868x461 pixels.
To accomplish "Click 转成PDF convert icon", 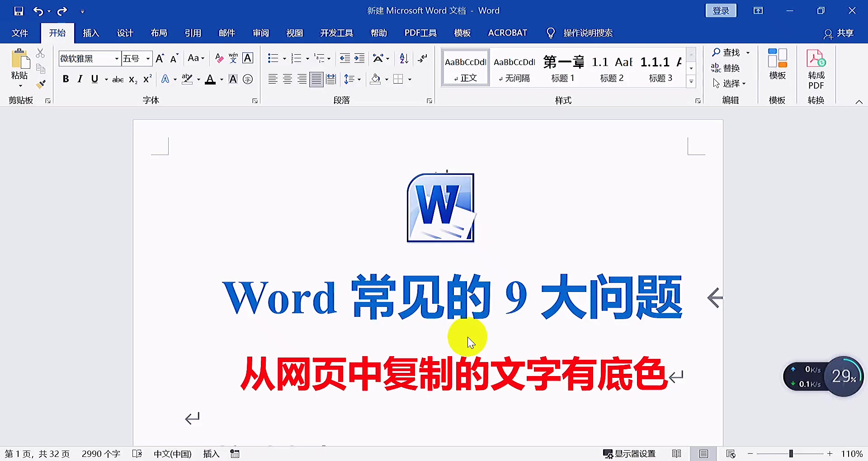I will point(816,69).
